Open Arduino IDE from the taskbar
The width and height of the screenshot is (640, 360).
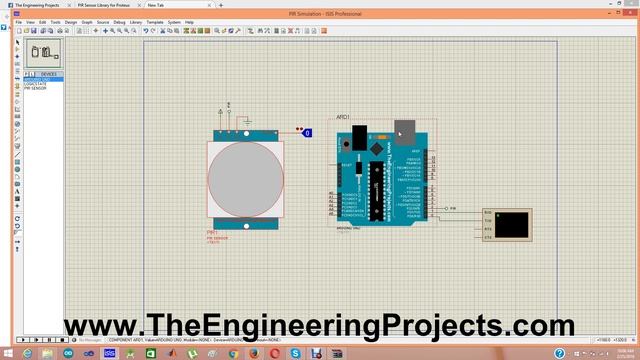(68, 353)
